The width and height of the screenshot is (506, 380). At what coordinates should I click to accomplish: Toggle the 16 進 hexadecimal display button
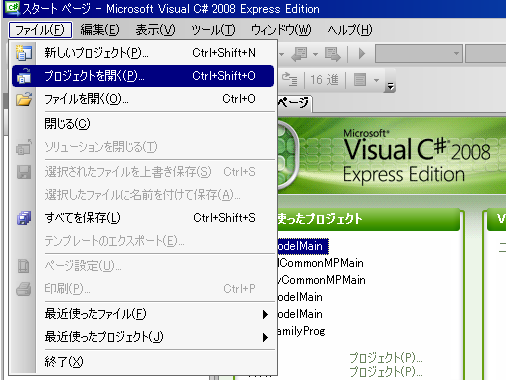(x=324, y=80)
